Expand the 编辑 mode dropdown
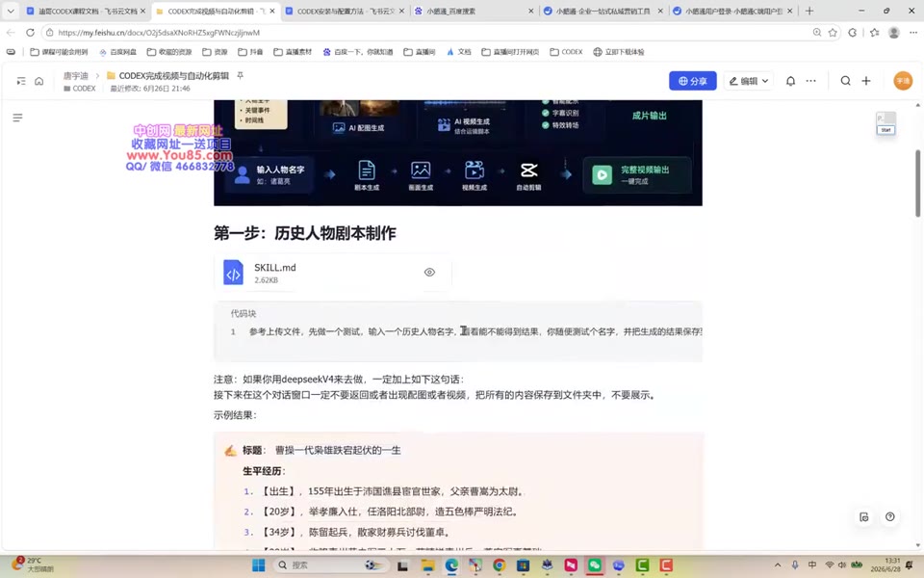The height and width of the screenshot is (578, 924). (749, 81)
